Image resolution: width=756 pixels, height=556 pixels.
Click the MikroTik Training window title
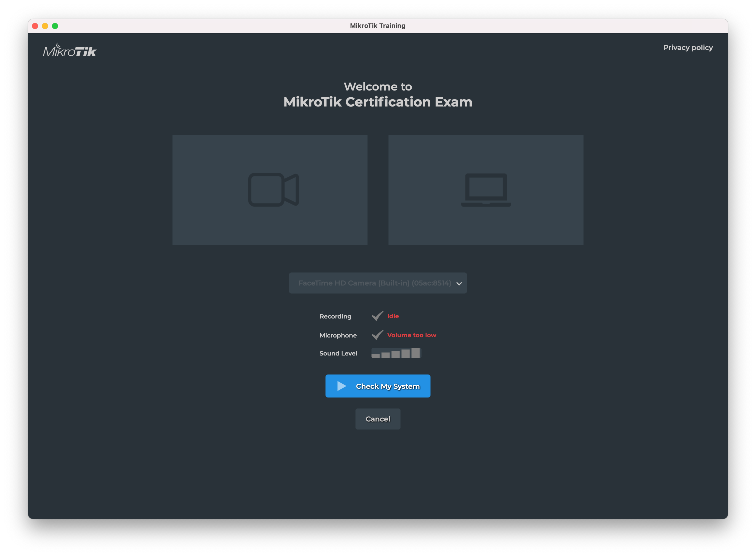pos(378,26)
